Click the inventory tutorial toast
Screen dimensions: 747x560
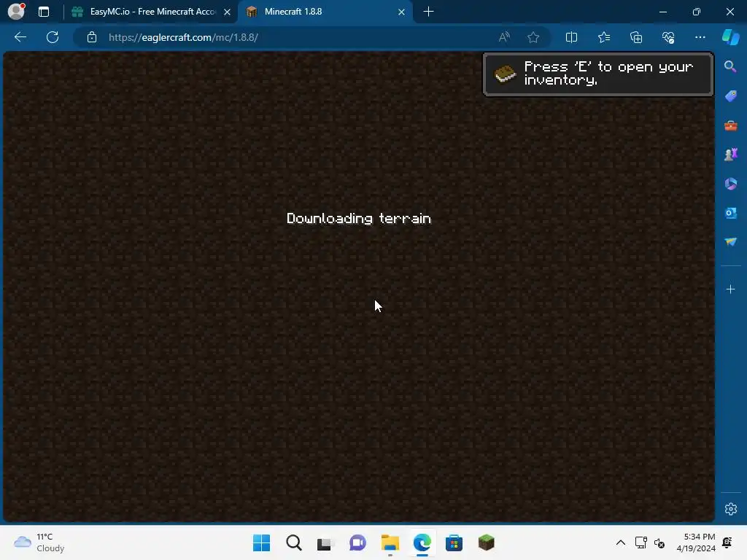(598, 74)
